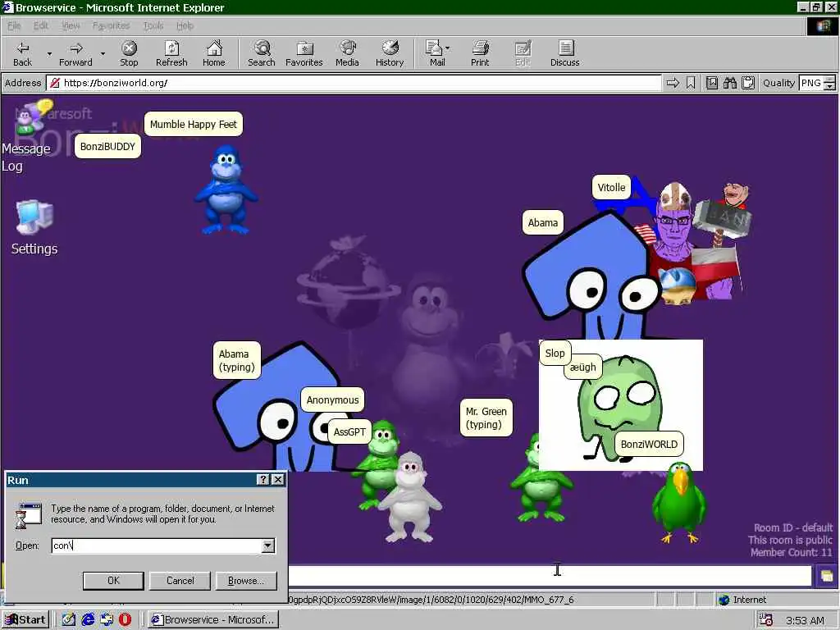Click the BonziWORLD chat input field
This screenshot has width=840, height=630.
[x=550, y=577]
